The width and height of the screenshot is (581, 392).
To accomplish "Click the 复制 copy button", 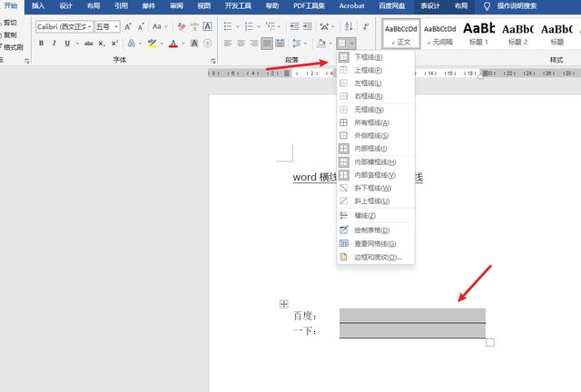I will [x=9, y=34].
